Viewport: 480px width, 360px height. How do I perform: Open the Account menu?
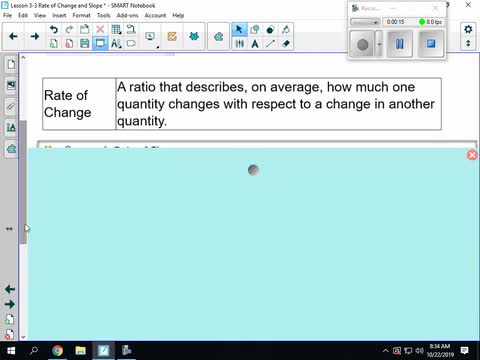tap(155, 15)
